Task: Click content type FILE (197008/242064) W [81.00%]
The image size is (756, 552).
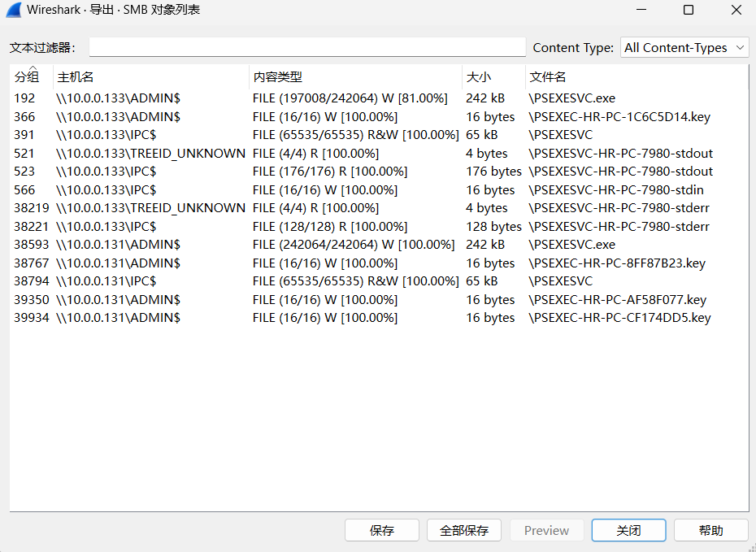Action: click(x=350, y=98)
